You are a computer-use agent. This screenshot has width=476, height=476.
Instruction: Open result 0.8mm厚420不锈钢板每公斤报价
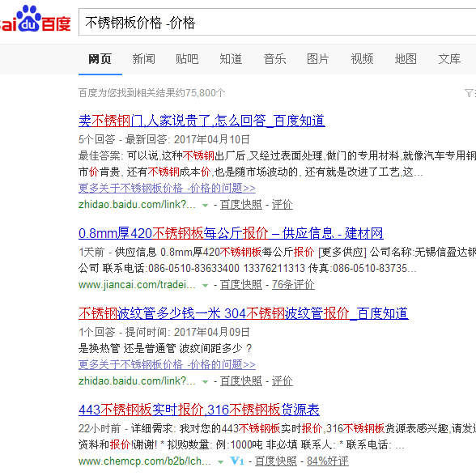(231, 233)
